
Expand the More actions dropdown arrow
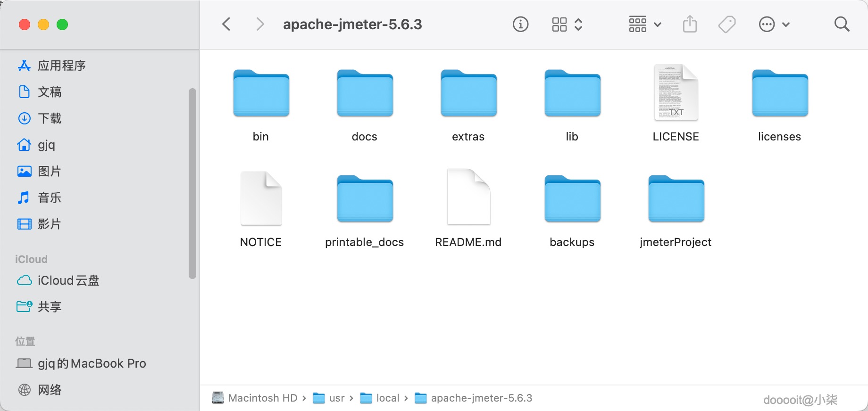pos(786,25)
